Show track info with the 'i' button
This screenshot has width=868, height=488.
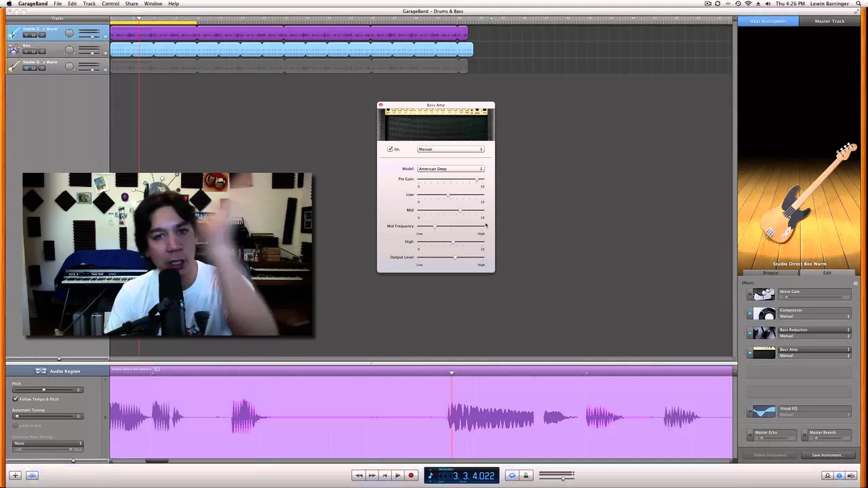[840, 476]
